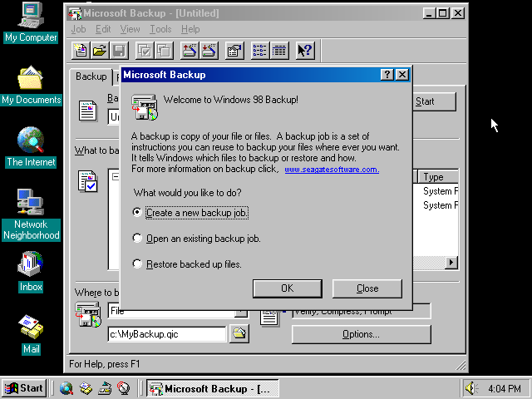Open the Job menu

pyautogui.click(x=78, y=29)
